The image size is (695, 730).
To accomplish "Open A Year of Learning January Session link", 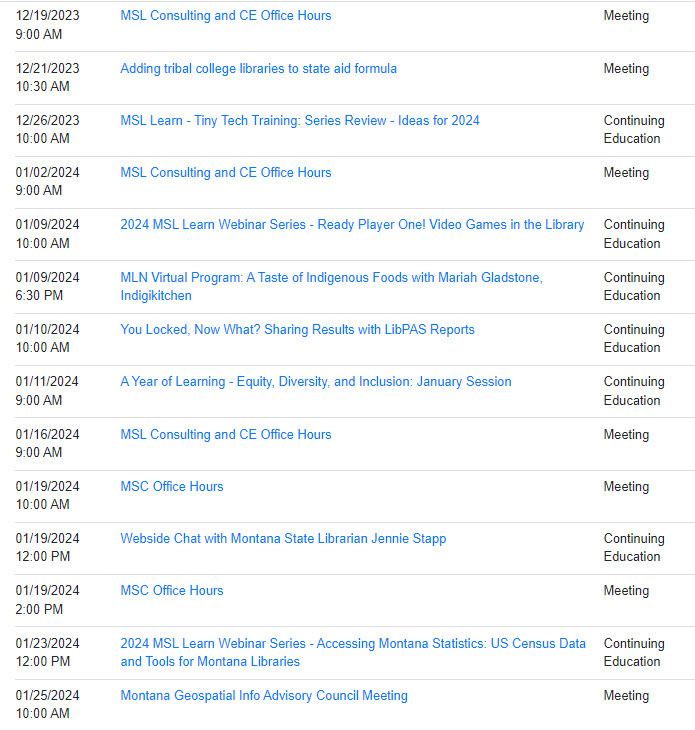I will click(x=315, y=382).
